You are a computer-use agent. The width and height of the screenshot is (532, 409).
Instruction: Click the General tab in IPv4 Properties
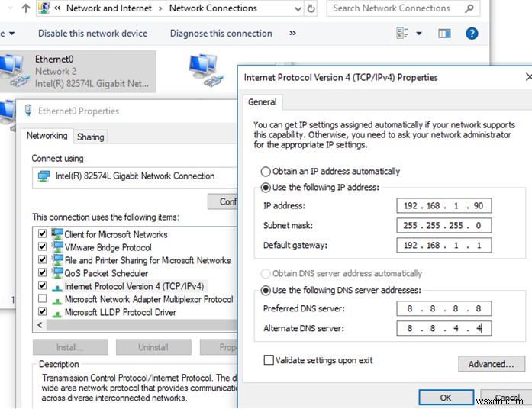point(263,102)
